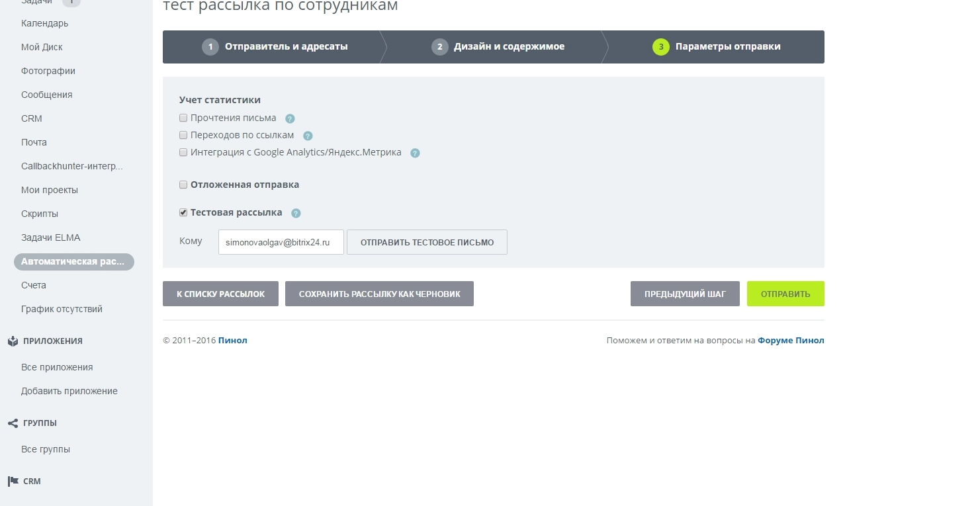This screenshot has height=506, width=980.
Task: Click help icon beside Тестовая рассылка
Action: tap(296, 214)
